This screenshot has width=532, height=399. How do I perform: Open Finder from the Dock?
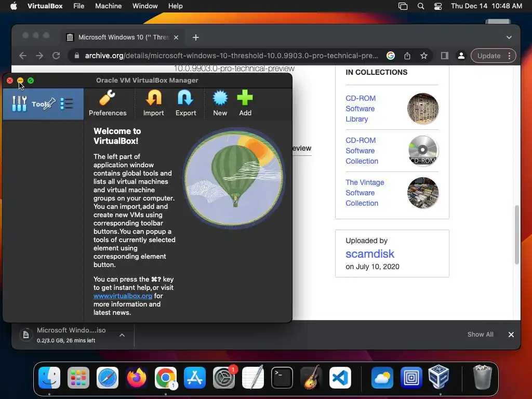pos(49,378)
